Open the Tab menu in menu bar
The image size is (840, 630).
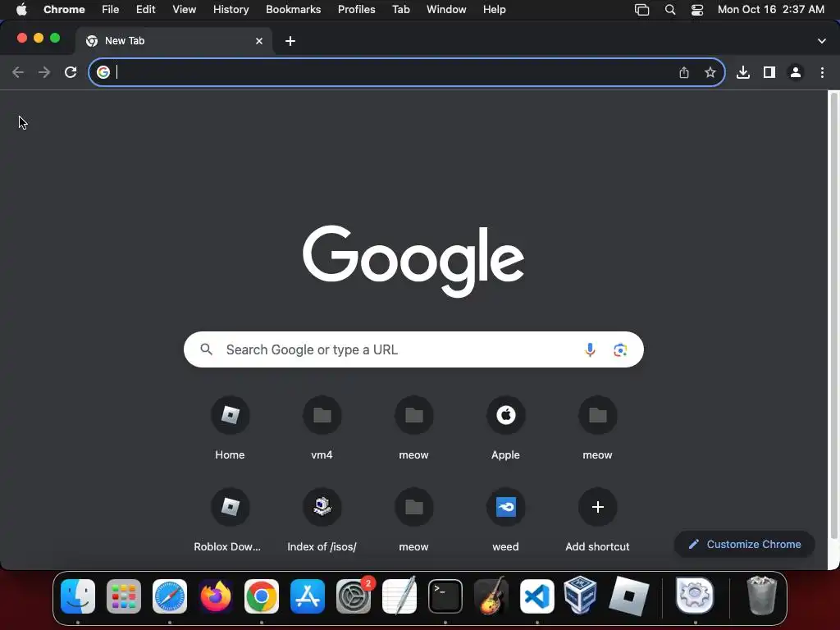click(400, 10)
